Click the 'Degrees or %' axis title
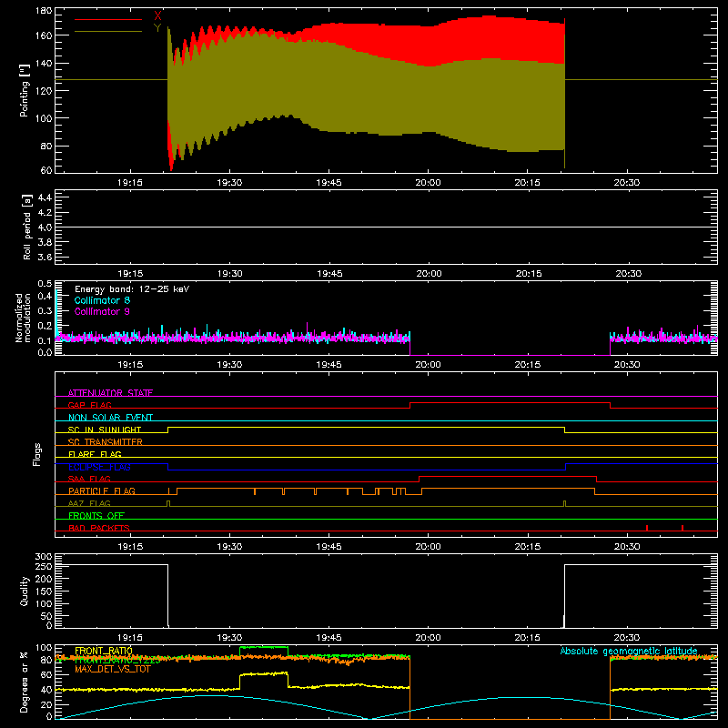The image size is (728, 728). tap(25, 682)
